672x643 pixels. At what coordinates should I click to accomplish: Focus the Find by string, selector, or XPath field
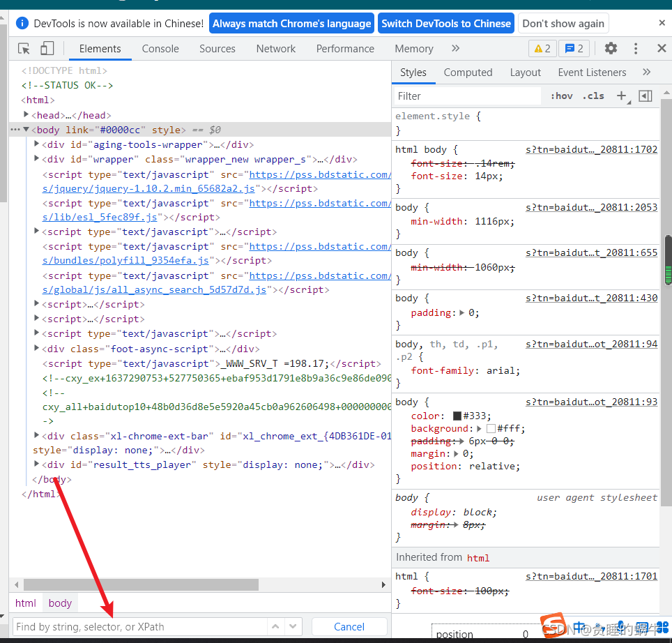(x=139, y=626)
